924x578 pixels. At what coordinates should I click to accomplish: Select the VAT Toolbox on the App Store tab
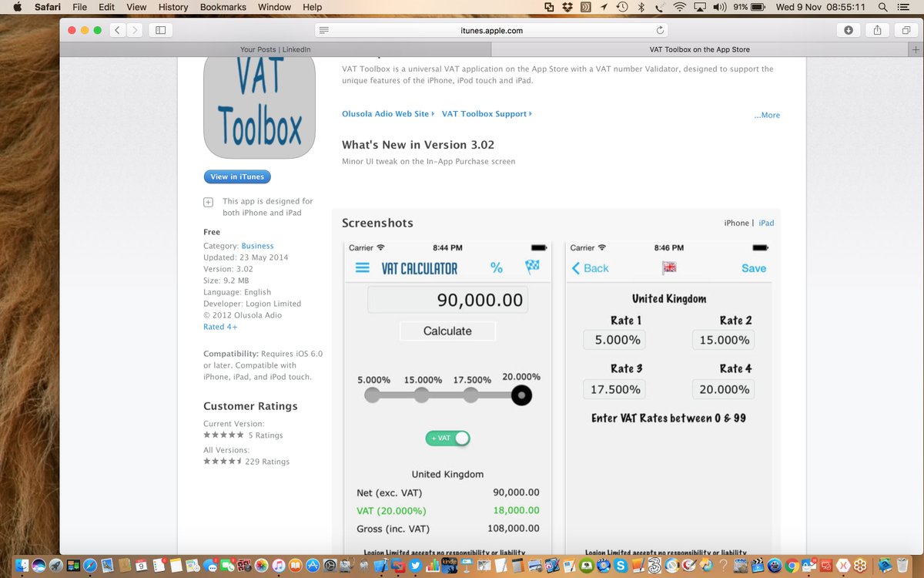point(700,49)
